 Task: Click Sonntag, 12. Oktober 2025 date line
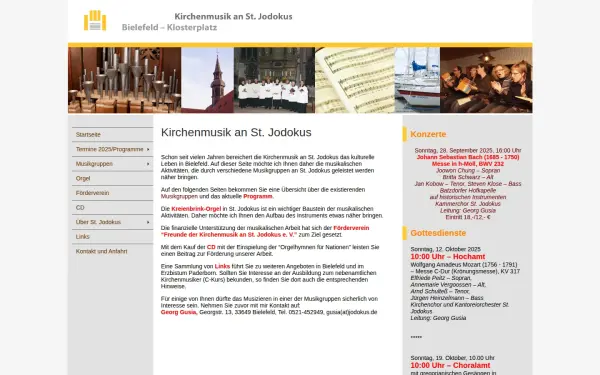click(x=445, y=249)
